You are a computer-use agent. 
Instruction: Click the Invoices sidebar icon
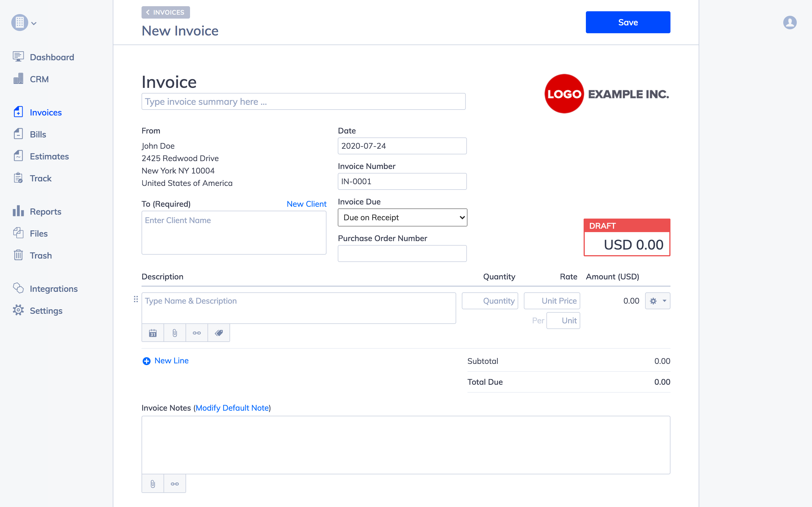[x=18, y=112]
